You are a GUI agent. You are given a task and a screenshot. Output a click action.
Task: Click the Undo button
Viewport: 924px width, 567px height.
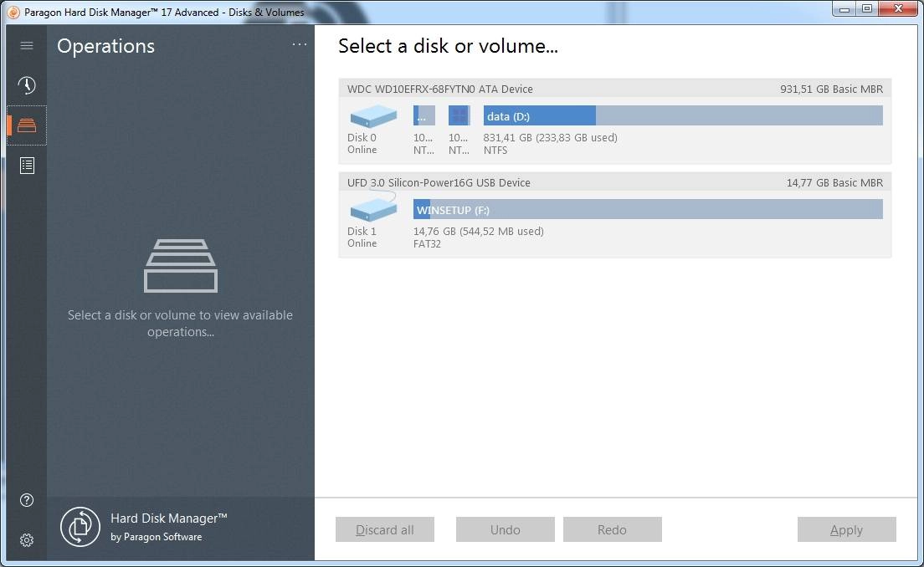[x=505, y=529]
